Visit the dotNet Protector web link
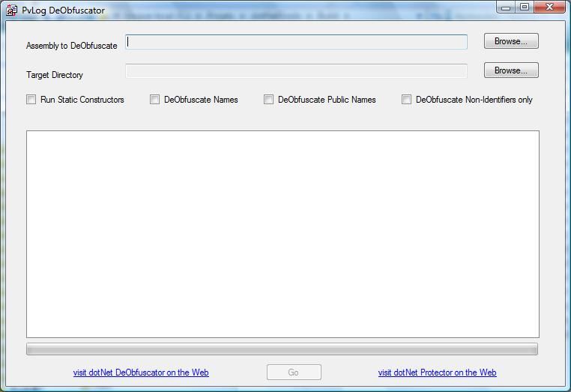The width and height of the screenshot is (571, 392). [x=437, y=373]
